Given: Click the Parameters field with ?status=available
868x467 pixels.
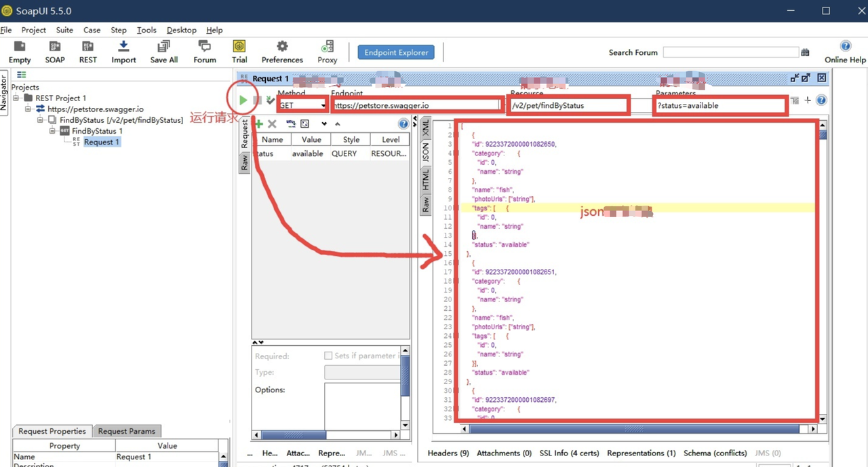Looking at the screenshot, I should [x=720, y=105].
